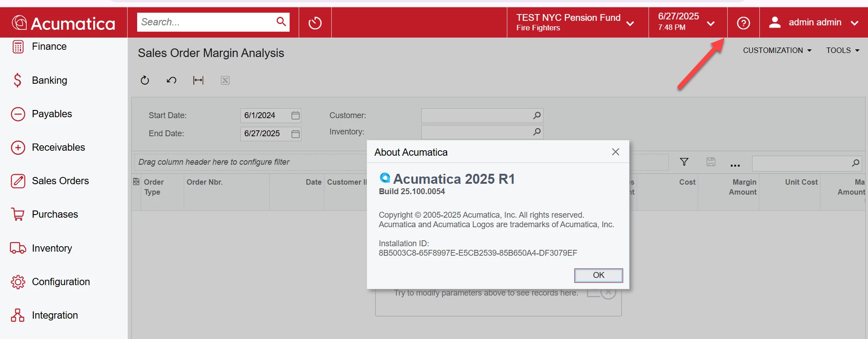Open Sales Orders workspace in sidebar
Image resolution: width=868 pixels, height=339 pixels.
tap(60, 181)
